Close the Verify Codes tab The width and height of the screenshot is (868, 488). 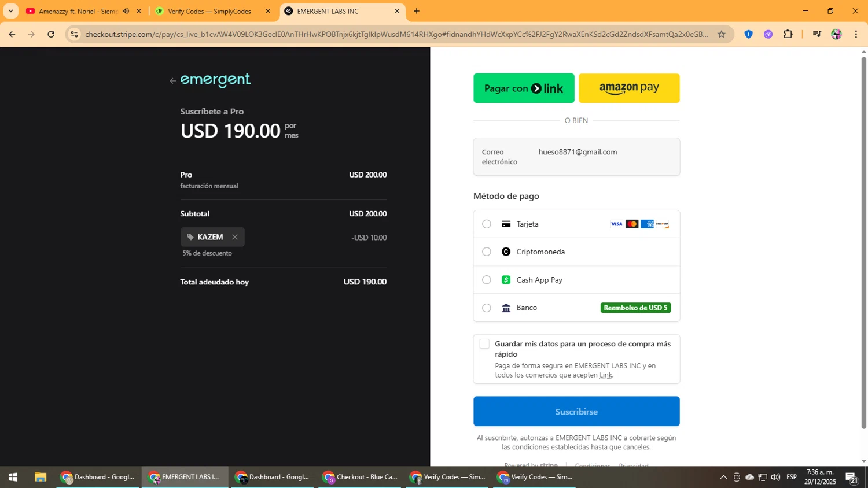[268, 11]
